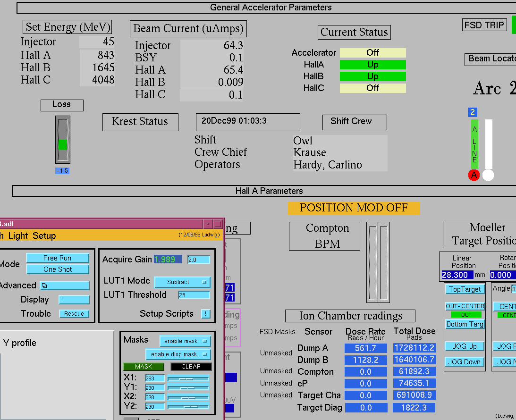Click the LUT1 Threshold input field
This screenshot has height=420, width=516.
194,295
